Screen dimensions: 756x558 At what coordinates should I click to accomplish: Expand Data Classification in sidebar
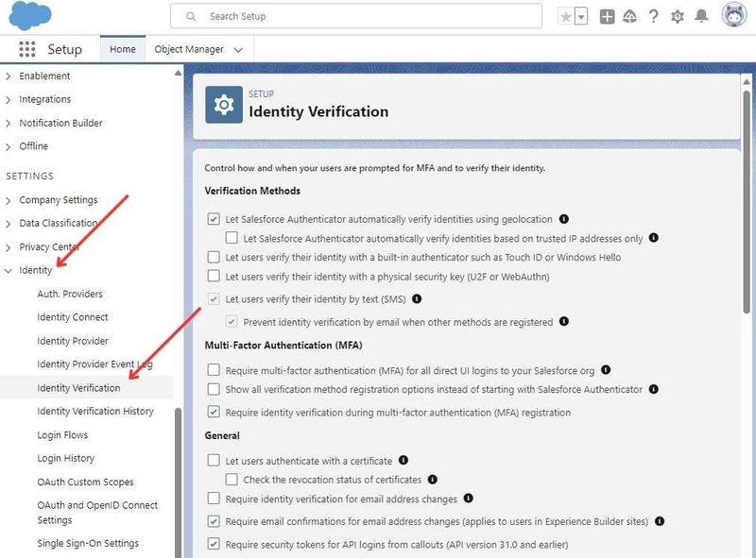tap(9, 224)
